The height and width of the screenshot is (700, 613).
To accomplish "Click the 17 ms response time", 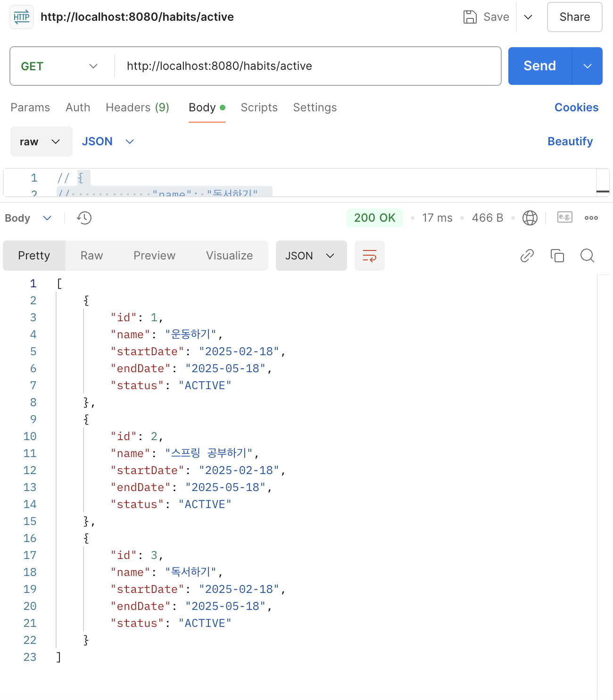I will click(x=437, y=218).
